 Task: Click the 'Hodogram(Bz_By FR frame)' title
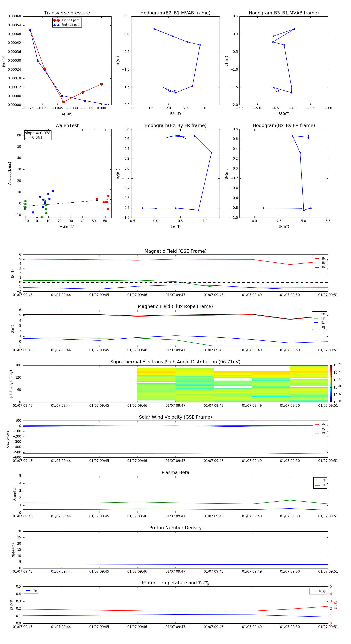click(x=175, y=125)
